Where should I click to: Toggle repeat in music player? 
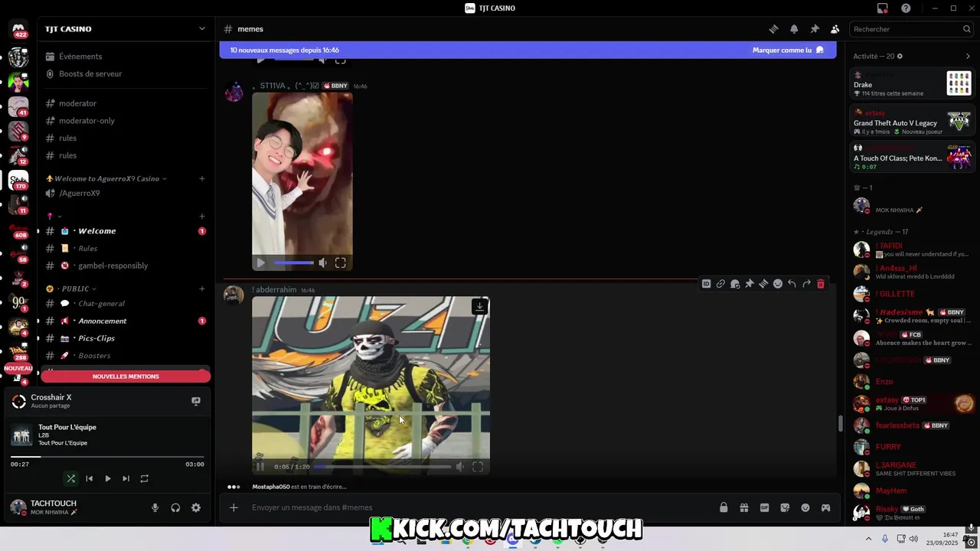pos(144,478)
